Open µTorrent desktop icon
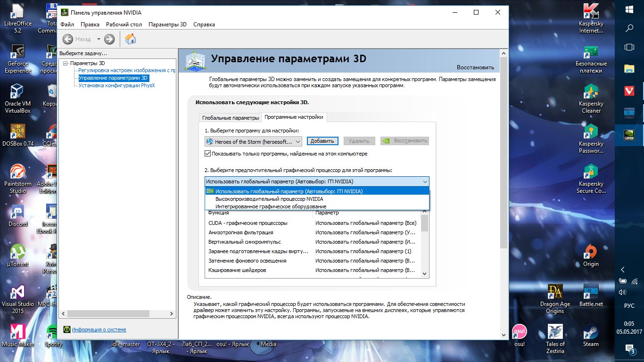This screenshot has height=362, width=644. pyautogui.click(x=18, y=256)
